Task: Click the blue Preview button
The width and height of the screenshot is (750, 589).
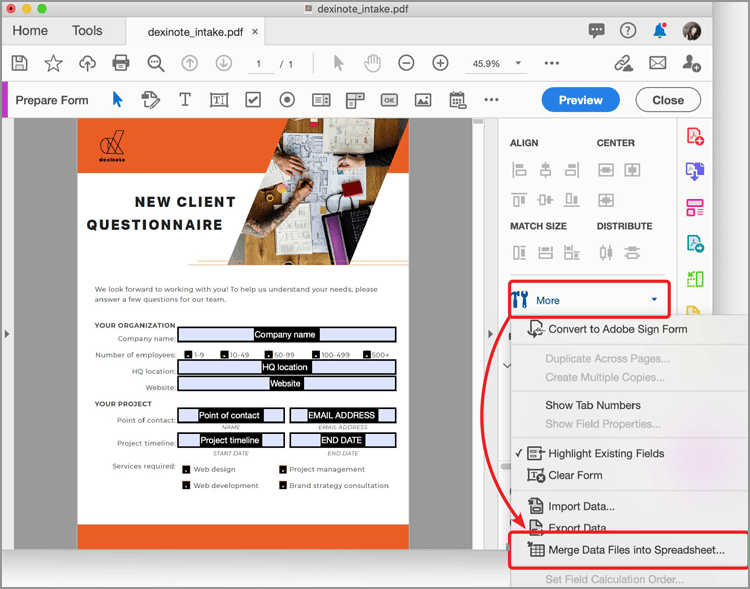Action: coord(580,100)
